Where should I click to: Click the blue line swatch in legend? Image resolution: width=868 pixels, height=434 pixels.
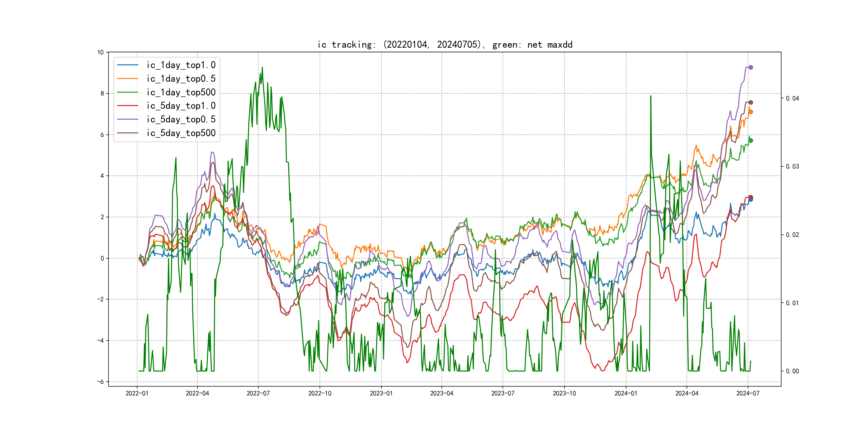tap(128, 65)
